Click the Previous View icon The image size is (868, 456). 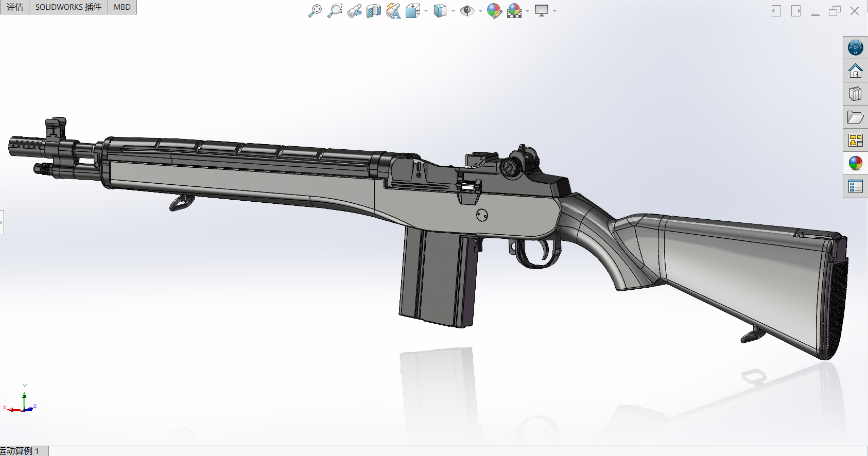coord(354,10)
